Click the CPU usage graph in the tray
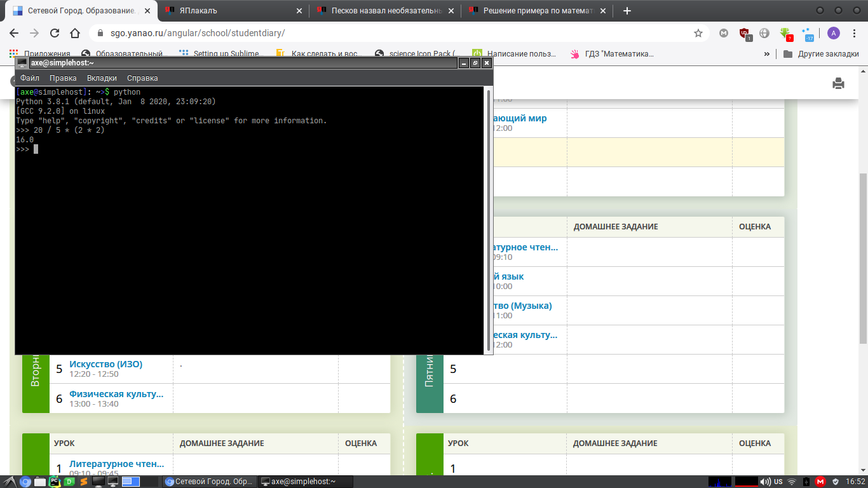The height and width of the screenshot is (488, 868). click(x=720, y=482)
